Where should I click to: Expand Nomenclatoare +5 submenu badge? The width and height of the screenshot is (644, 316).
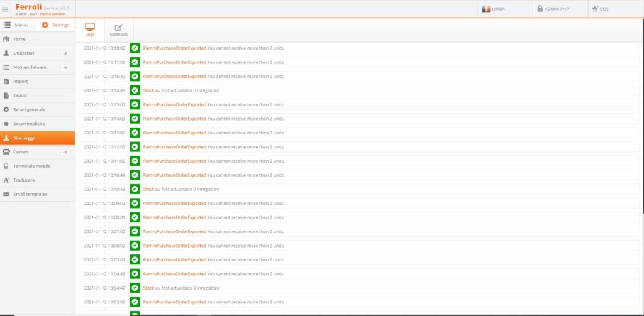click(x=65, y=67)
